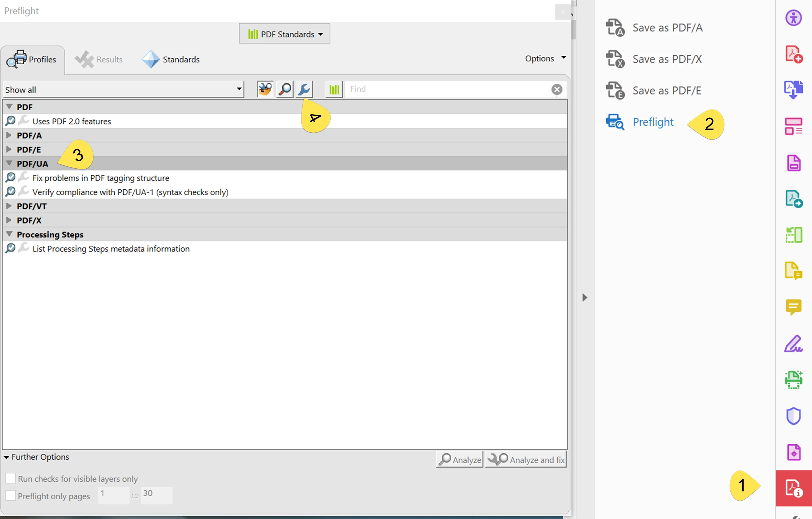Open the Create PDF sidebar icon

tap(793, 54)
